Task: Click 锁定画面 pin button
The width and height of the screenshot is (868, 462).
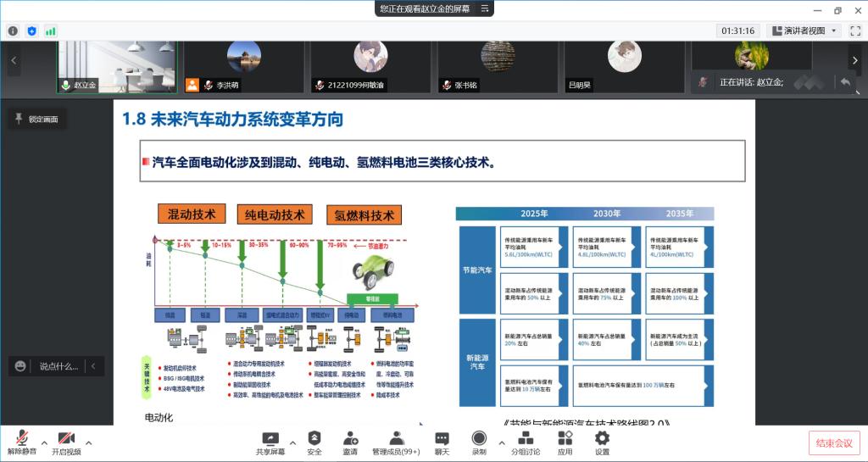Action: tap(36, 119)
